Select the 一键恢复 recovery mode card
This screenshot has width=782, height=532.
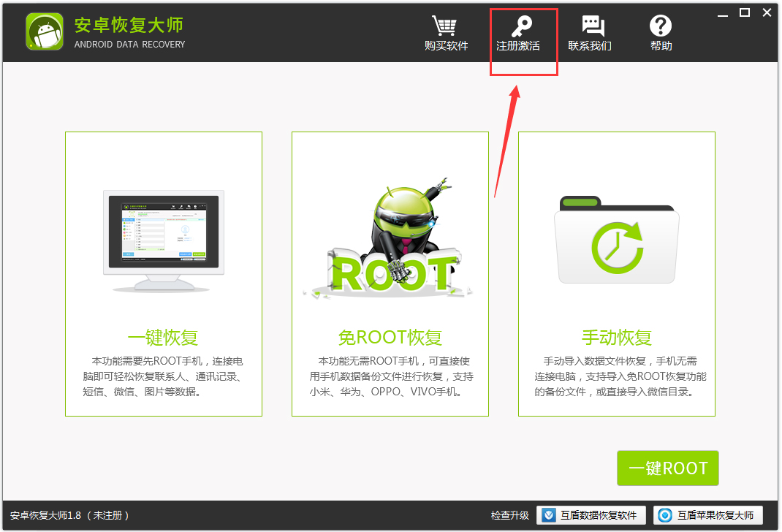point(163,274)
